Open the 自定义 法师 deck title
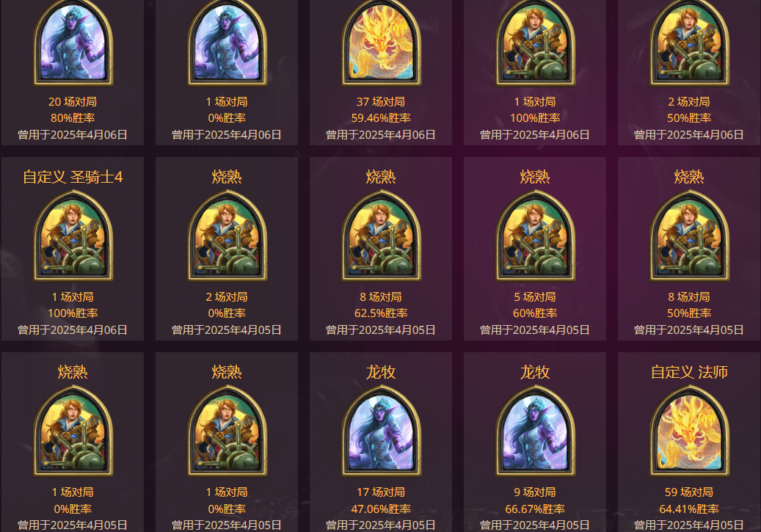This screenshot has height=532, width=761. [689, 372]
